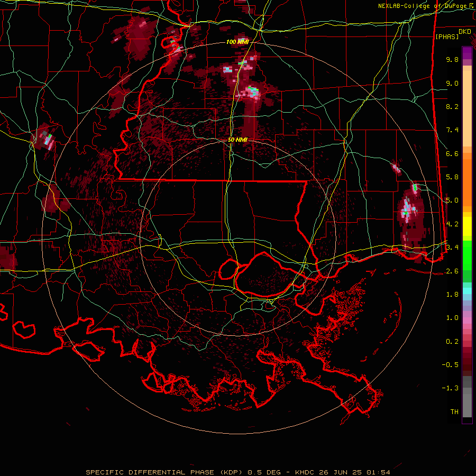Pick the light peach swatch on color bar
Image resolution: width=476 pixels, height=476 pixels.
click(x=467, y=109)
